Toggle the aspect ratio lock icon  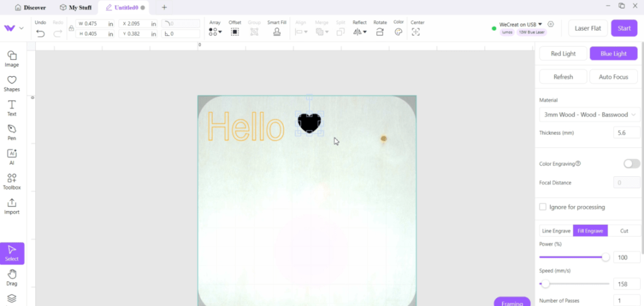71,28
